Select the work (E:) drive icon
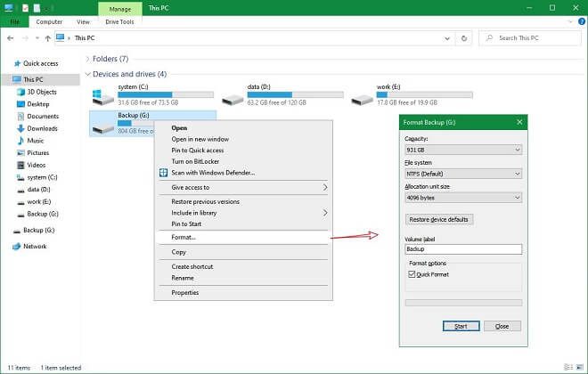588x374 pixels. (x=362, y=100)
